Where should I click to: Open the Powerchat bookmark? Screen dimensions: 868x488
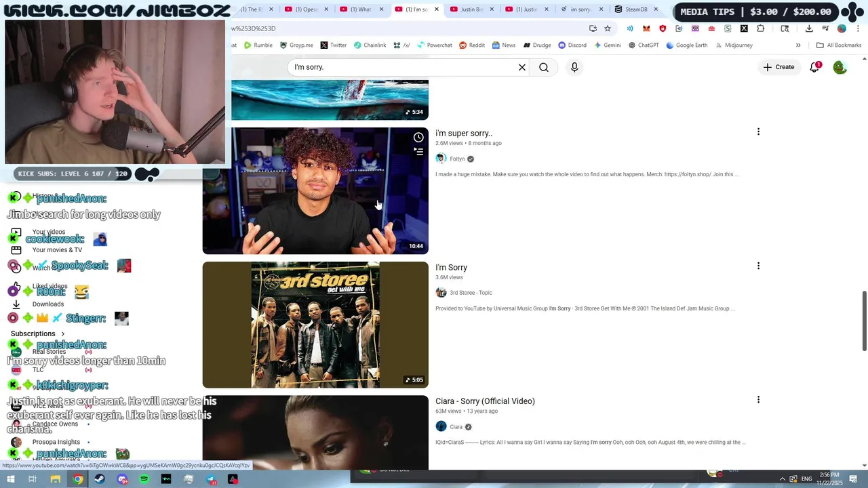coord(434,45)
